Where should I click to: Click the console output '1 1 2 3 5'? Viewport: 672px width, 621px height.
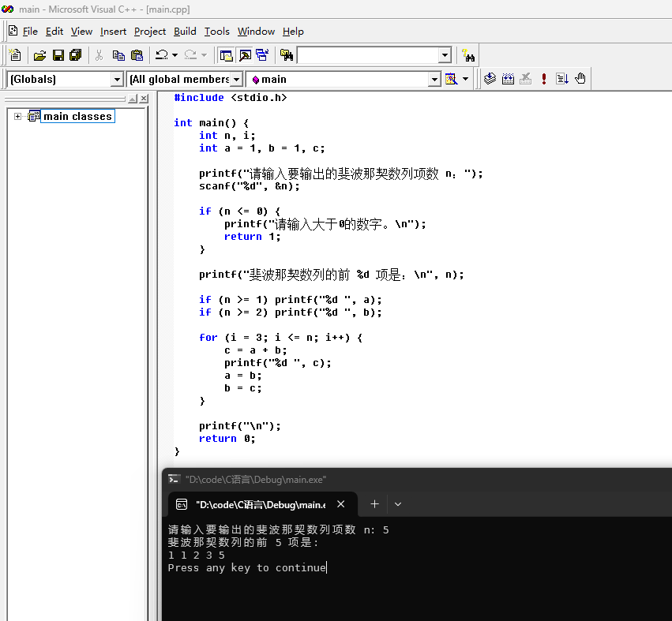pyautogui.click(x=197, y=555)
